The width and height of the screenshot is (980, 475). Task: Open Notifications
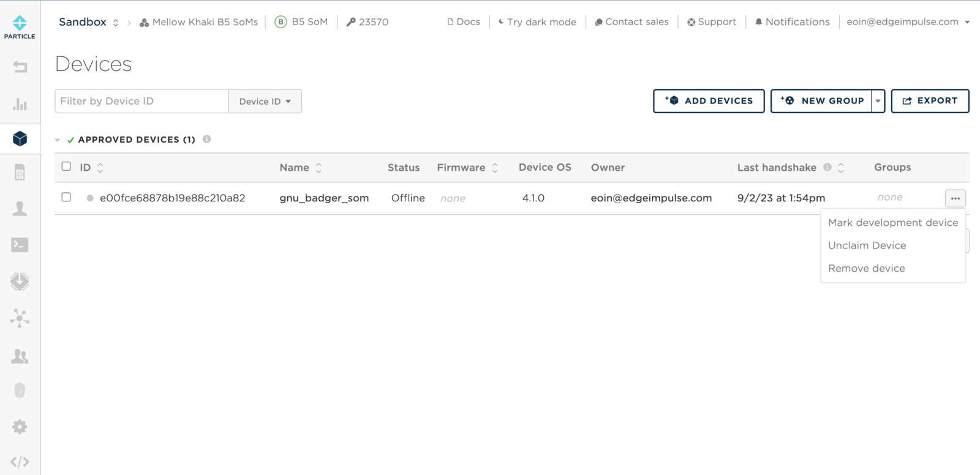(x=792, y=22)
